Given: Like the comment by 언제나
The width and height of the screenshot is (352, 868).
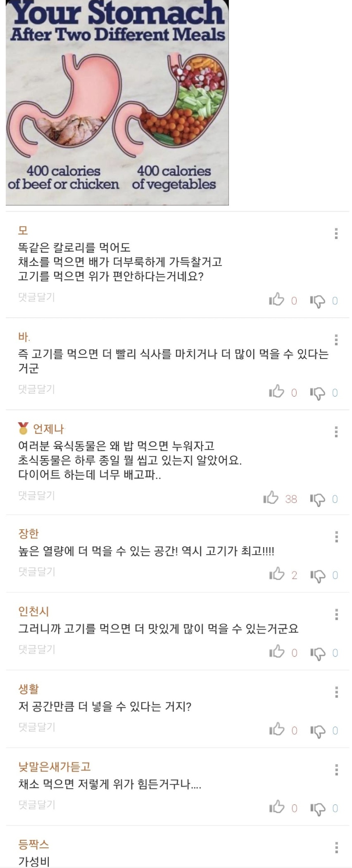Looking at the screenshot, I should tap(271, 497).
